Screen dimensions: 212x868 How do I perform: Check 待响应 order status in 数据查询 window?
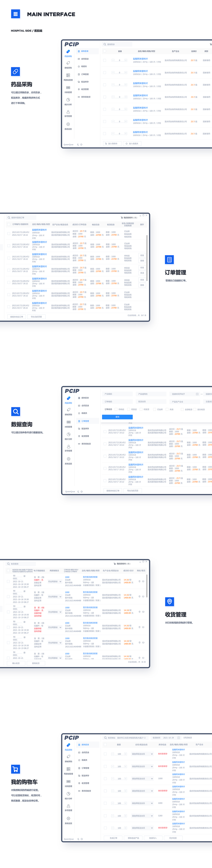point(116,409)
